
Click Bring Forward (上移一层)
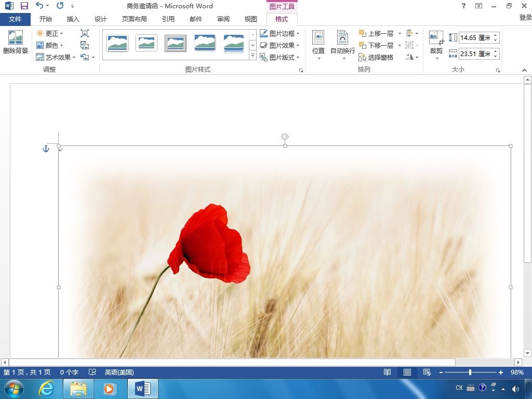[376, 33]
